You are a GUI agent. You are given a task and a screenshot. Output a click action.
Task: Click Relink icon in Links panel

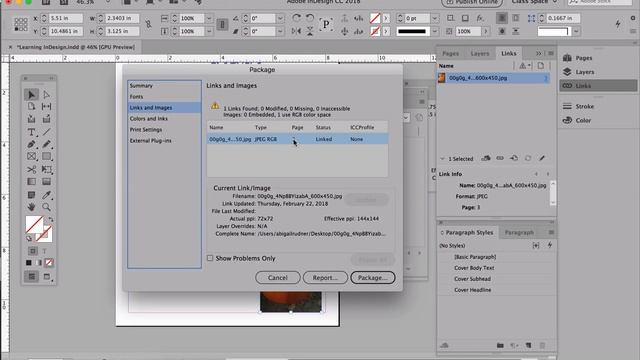coord(500,158)
